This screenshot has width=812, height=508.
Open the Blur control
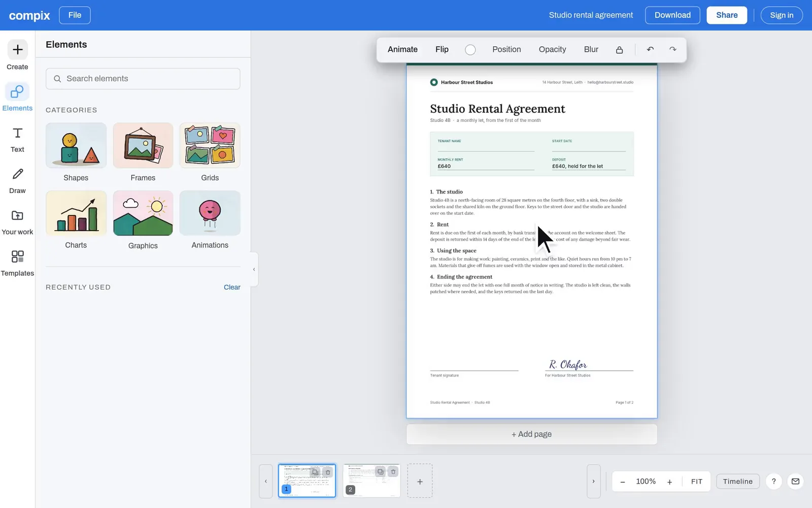(x=591, y=49)
